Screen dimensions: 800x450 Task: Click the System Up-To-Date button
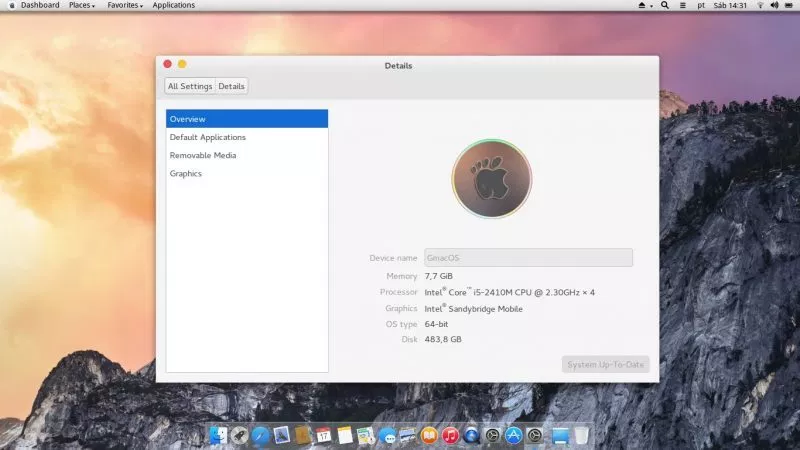(606, 364)
